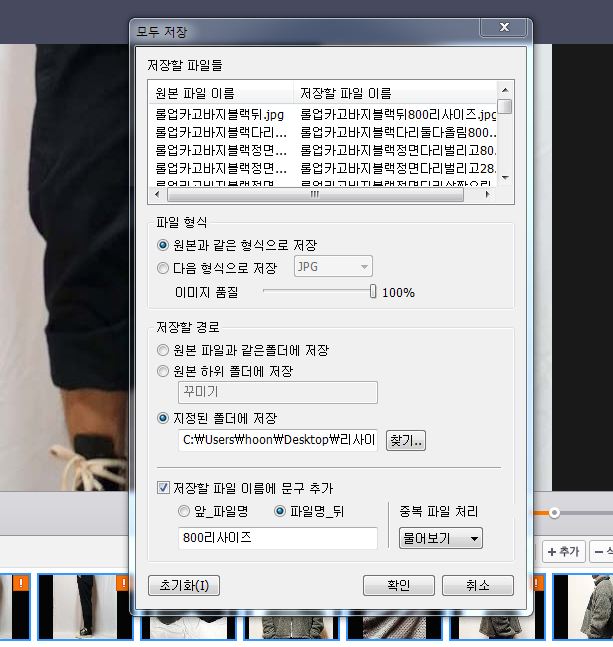Select the '앞_파일명' prefix radio
The image size is (613, 647).
point(184,511)
